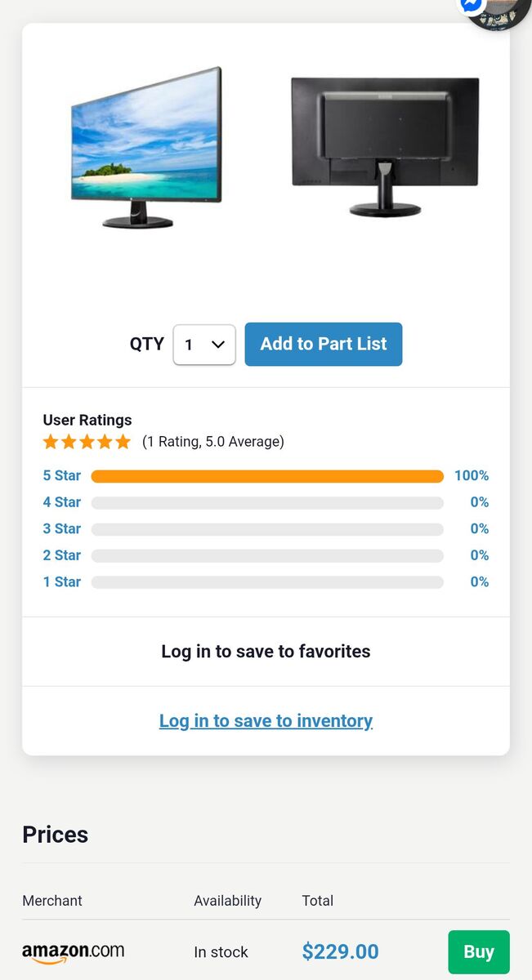Click Log in to save to favorites
532x980 pixels.
click(266, 652)
